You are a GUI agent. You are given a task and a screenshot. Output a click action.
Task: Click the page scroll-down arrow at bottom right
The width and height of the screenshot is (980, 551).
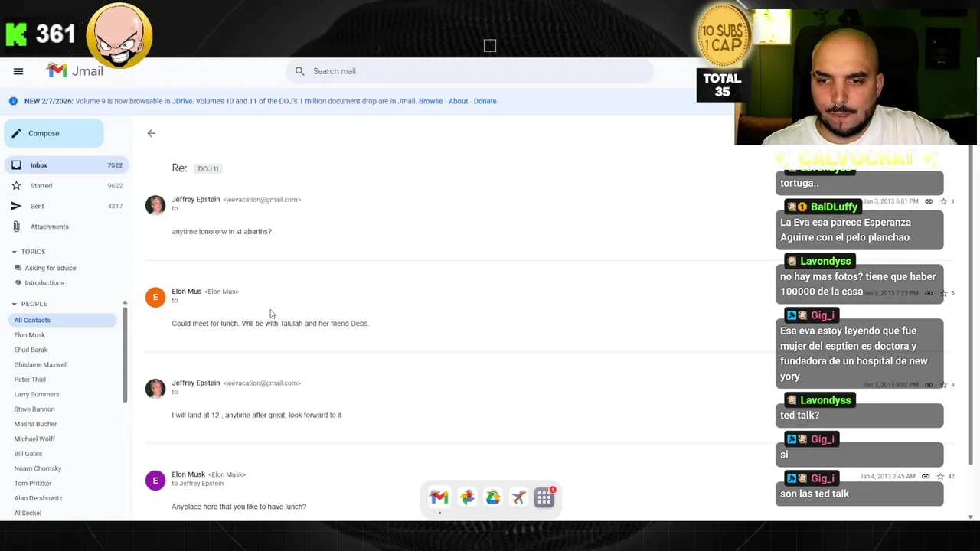click(970, 517)
